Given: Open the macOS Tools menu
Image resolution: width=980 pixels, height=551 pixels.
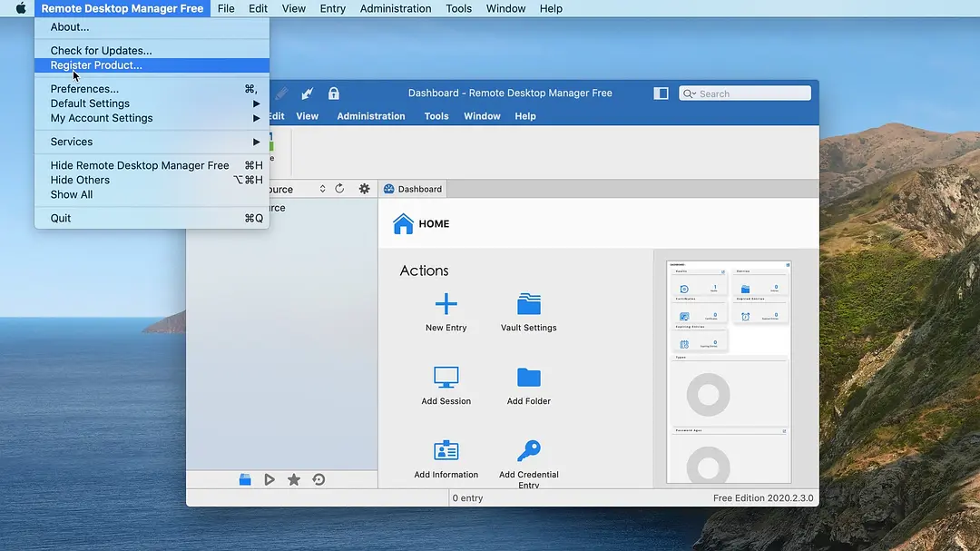Looking at the screenshot, I should (x=458, y=8).
